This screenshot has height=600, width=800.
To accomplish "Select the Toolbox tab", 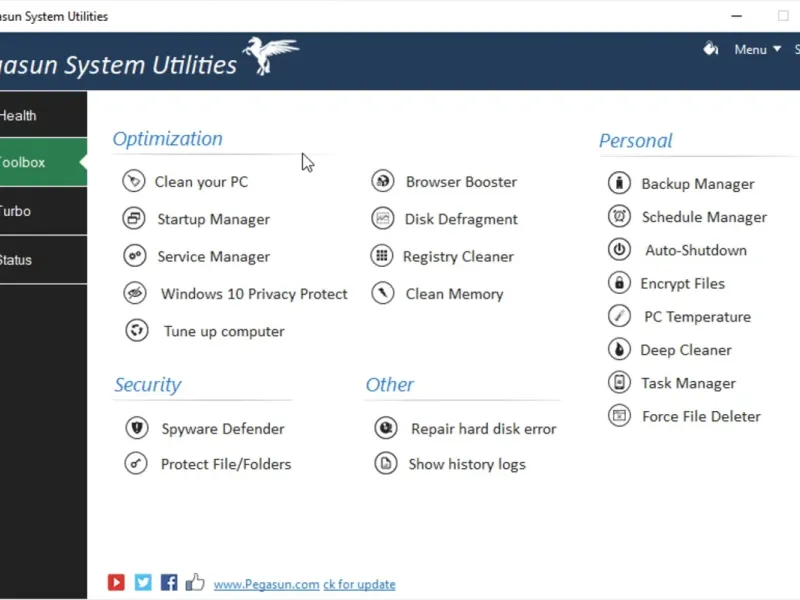I will tap(43, 162).
